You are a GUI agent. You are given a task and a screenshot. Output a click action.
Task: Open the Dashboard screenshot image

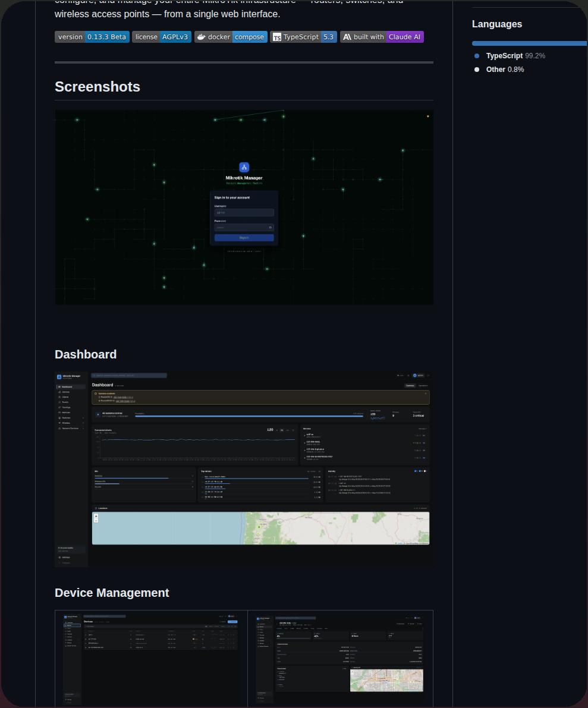pos(244,469)
